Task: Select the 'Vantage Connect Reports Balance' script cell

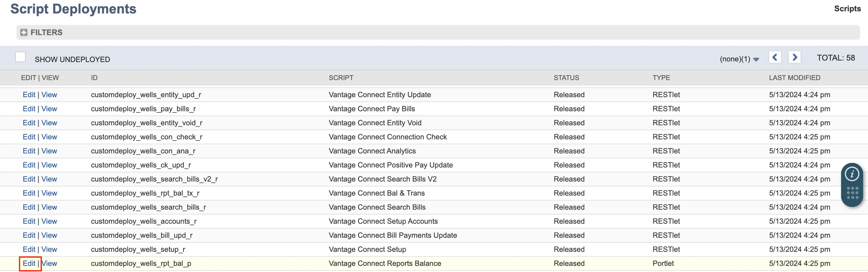Action: coord(385,263)
